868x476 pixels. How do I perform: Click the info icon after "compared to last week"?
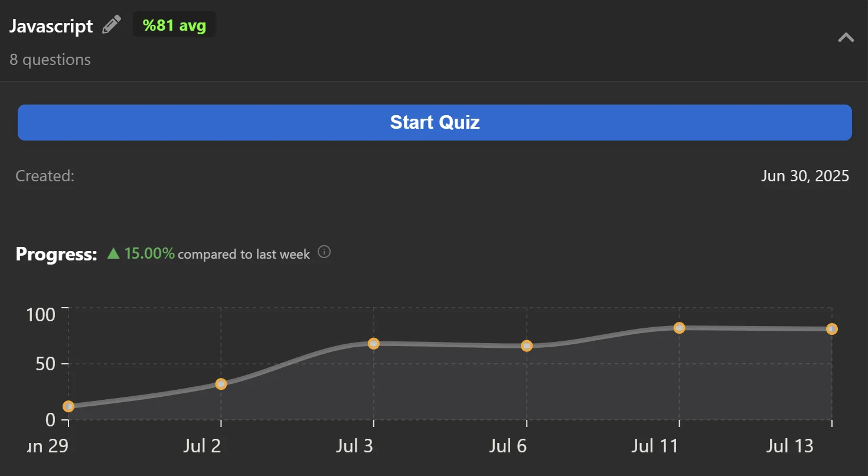click(324, 252)
